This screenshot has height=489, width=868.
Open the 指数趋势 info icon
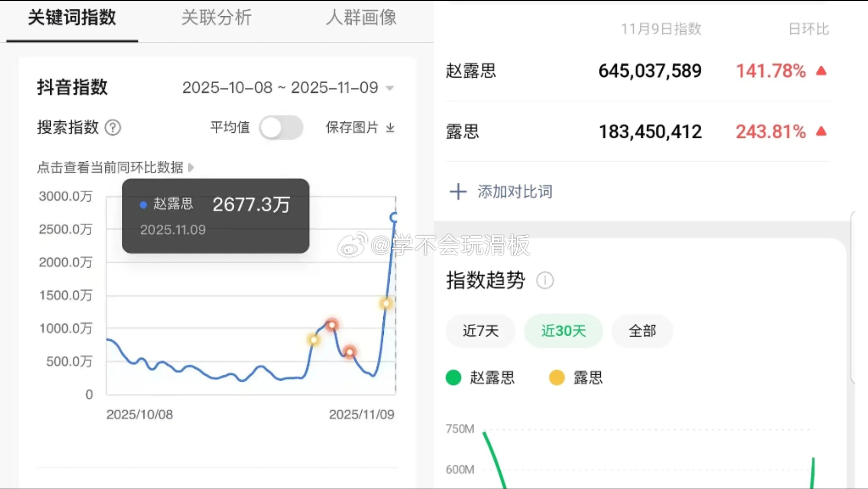pyautogui.click(x=545, y=280)
